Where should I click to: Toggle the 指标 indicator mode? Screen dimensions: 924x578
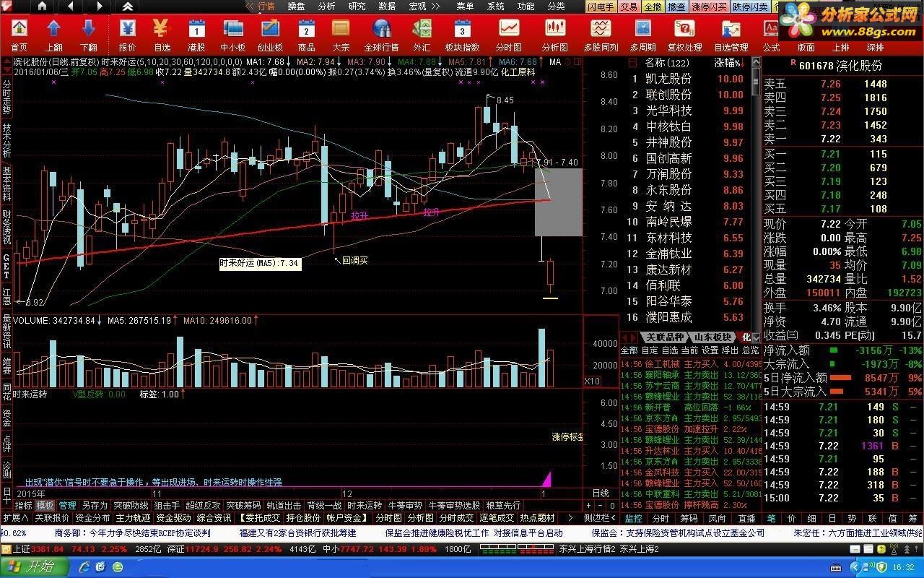click(24, 506)
